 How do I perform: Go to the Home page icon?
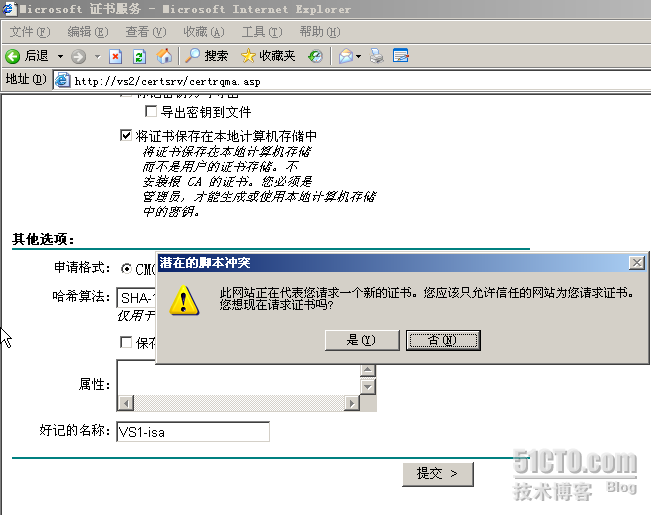pyautogui.click(x=164, y=56)
